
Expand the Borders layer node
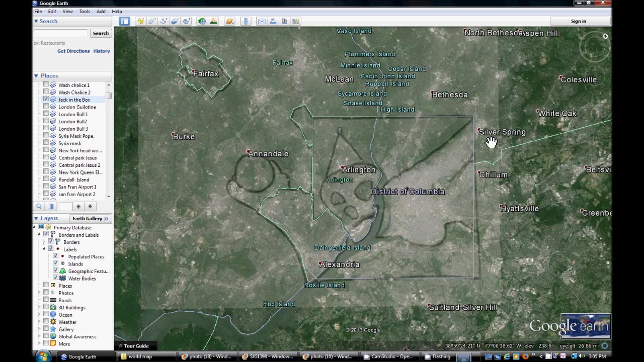tap(44, 242)
